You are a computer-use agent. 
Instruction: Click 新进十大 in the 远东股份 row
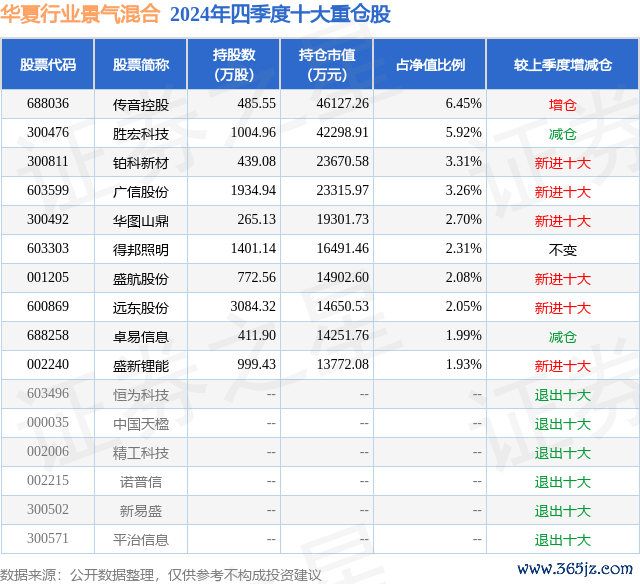(x=563, y=308)
